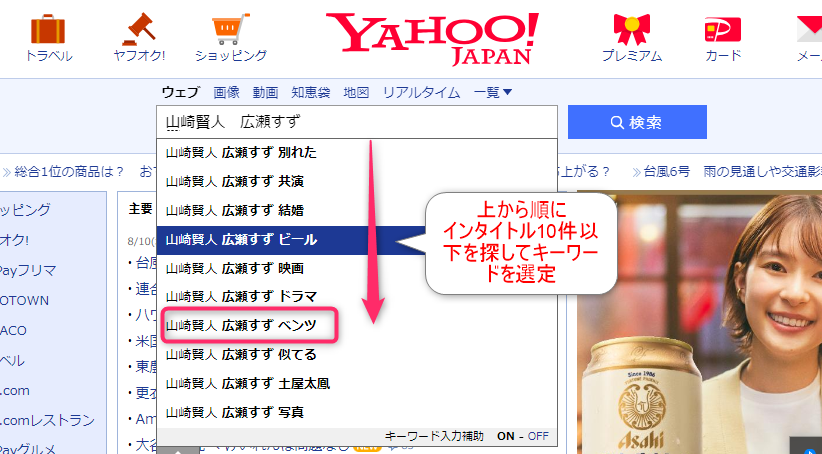Click the Asahi beer advertisement image
The width and height of the screenshot is (822, 454).
coord(712,320)
